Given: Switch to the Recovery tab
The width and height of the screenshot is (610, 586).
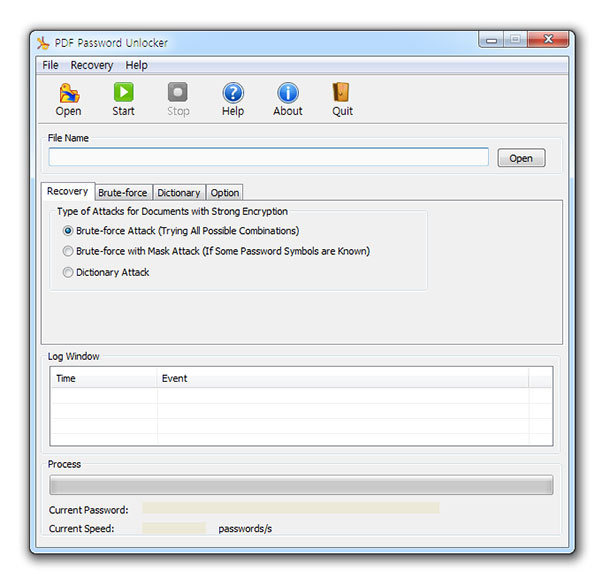Looking at the screenshot, I should (x=68, y=191).
